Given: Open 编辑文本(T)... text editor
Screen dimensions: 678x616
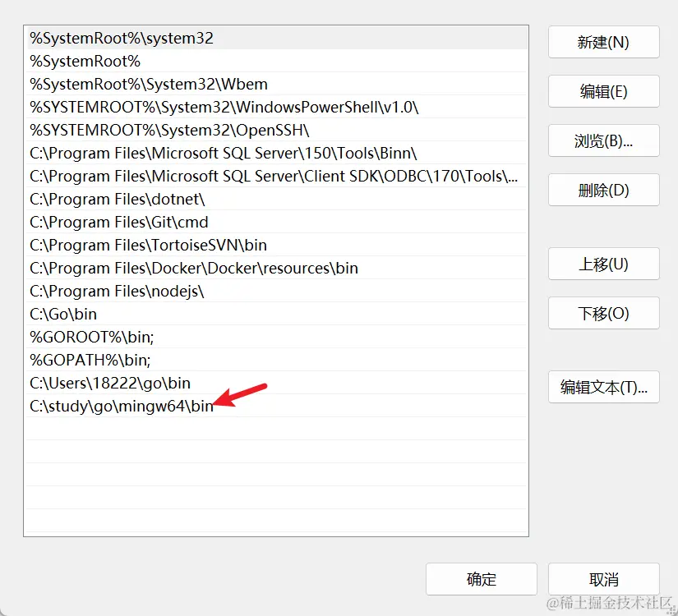Looking at the screenshot, I should 604,387.
